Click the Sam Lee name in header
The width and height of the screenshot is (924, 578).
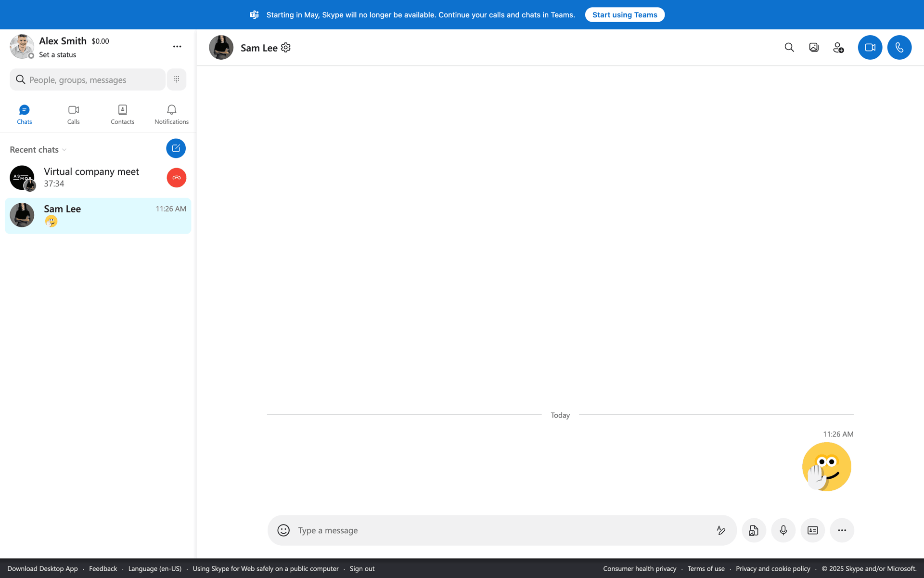click(259, 48)
